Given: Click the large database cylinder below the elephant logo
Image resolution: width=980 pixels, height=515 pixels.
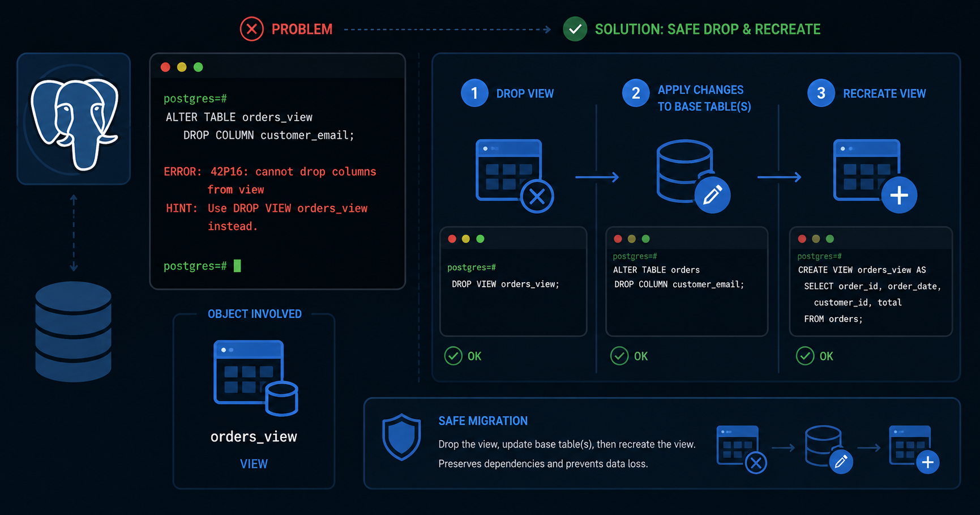Looking at the screenshot, I should pyautogui.click(x=74, y=331).
